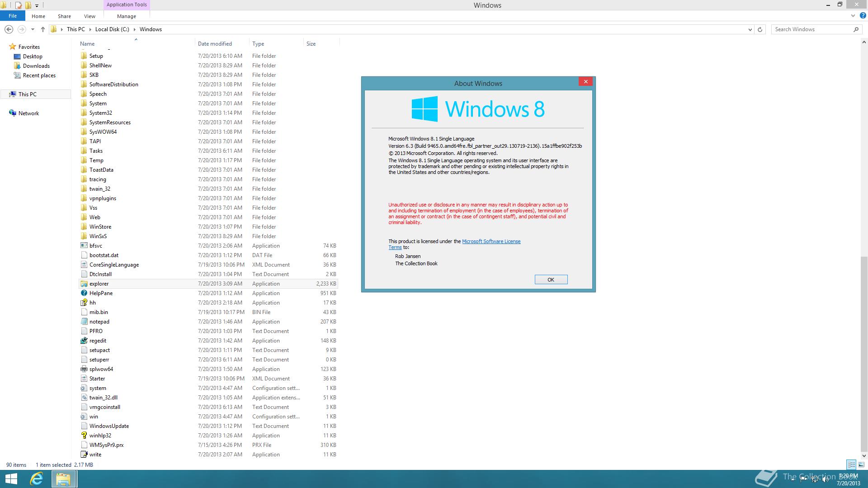Open the Help question mark button
868x488 pixels.
[863, 15]
